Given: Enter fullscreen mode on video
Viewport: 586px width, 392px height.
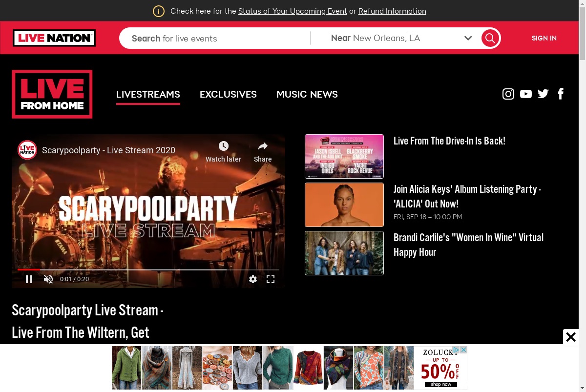Looking at the screenshot, I should pos(271,279).
